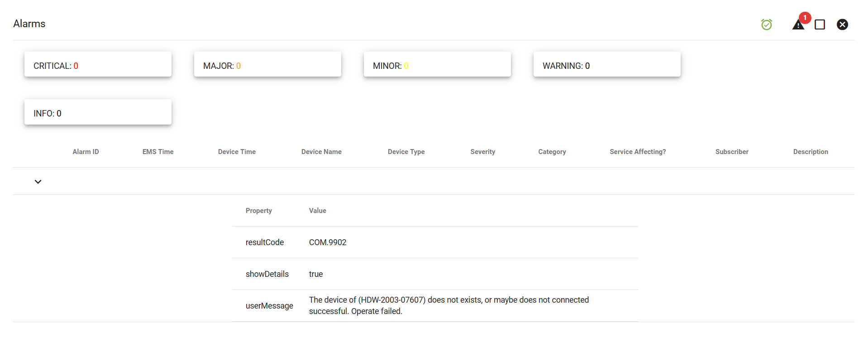The image size is (868, 343).
Task: Select the MINOR: 0 card
Action: click(437, 64)
